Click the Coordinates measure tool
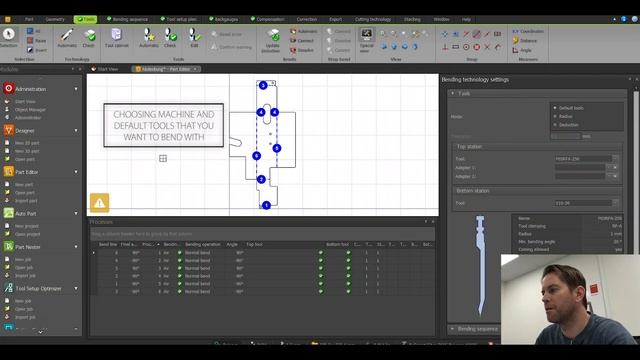The width and height of the screenshot is (640, 360). click(x=528, y=31)
